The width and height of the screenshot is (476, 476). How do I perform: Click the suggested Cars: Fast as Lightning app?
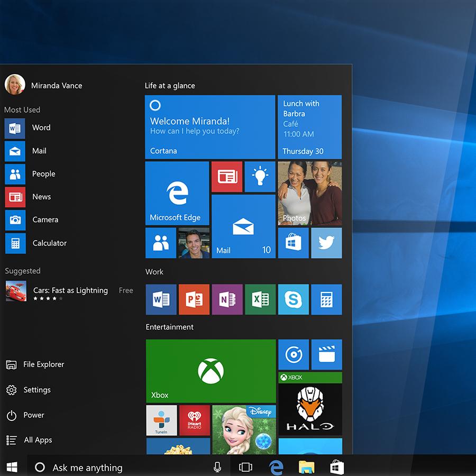[x=69, y=291]
